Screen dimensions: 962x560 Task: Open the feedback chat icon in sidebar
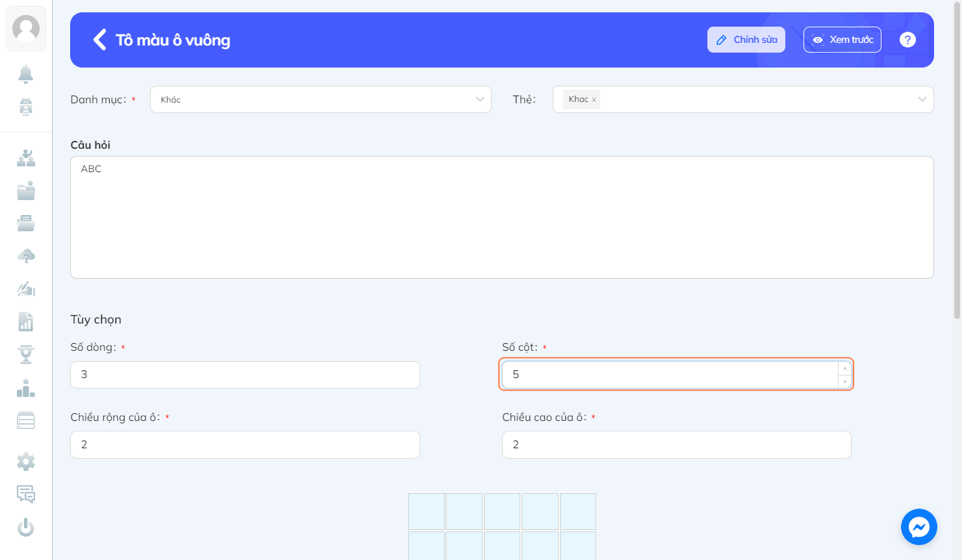click(26, 494)
